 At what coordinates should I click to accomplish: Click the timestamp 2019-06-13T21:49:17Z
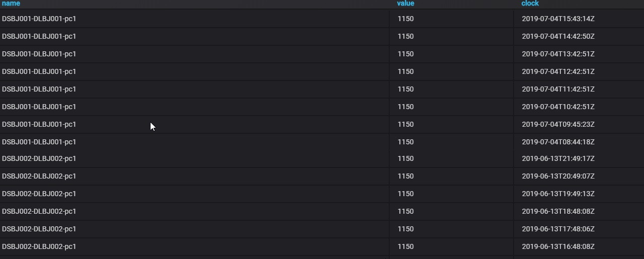[x=558, y=159]
